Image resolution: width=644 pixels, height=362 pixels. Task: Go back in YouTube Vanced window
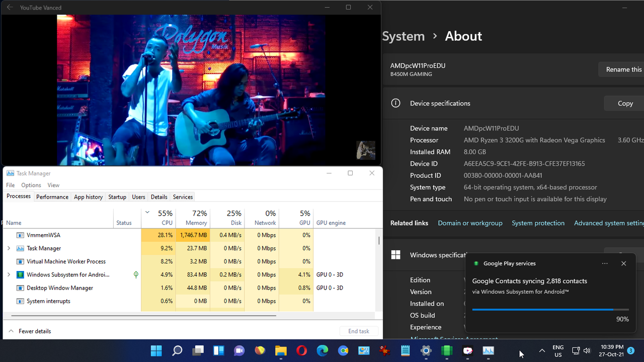[x=10, y=8]
